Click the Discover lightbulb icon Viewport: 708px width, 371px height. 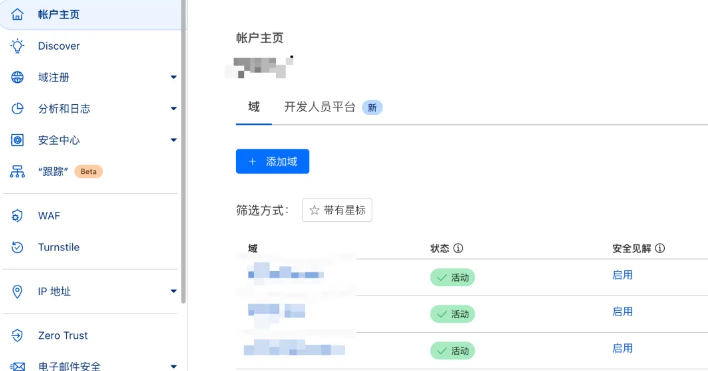[17, 46]
